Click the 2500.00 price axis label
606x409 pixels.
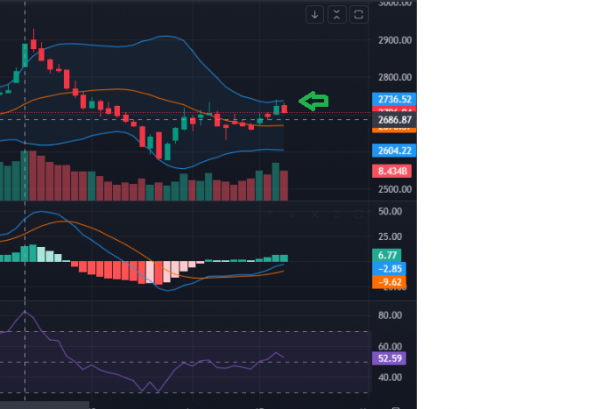[x=394, y=190]
